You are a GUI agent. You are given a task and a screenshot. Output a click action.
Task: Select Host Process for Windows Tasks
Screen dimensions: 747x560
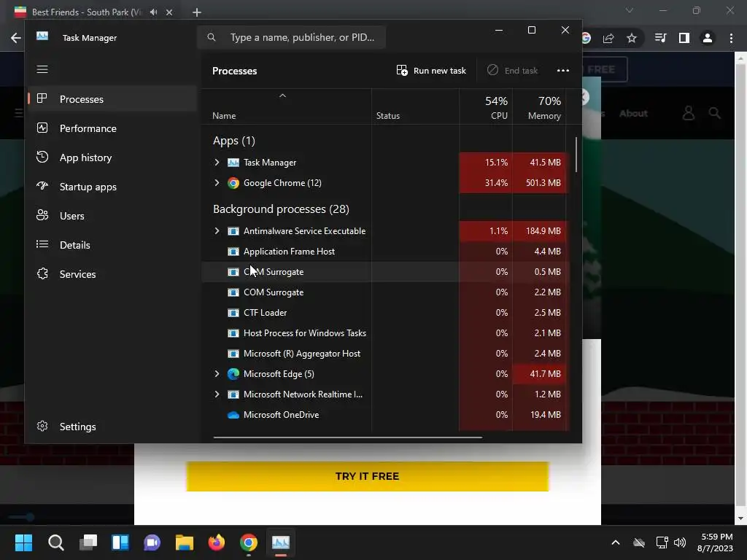click(x=384, y=333)
